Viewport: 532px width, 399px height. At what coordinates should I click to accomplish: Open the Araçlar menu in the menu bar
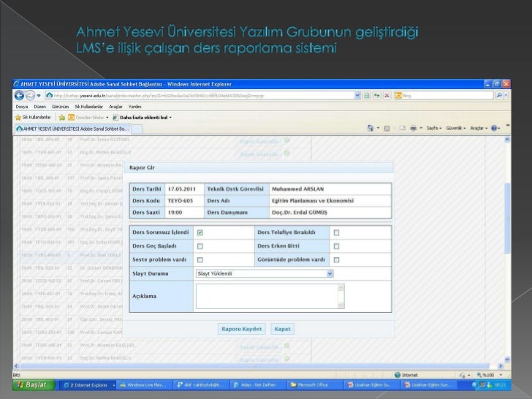point(115,107)
